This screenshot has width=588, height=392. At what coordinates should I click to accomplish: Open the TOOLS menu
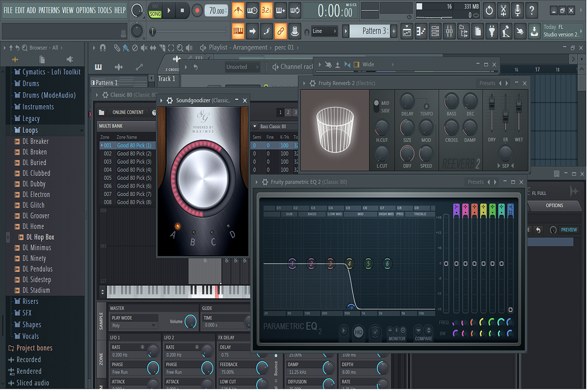coord(105,10)
